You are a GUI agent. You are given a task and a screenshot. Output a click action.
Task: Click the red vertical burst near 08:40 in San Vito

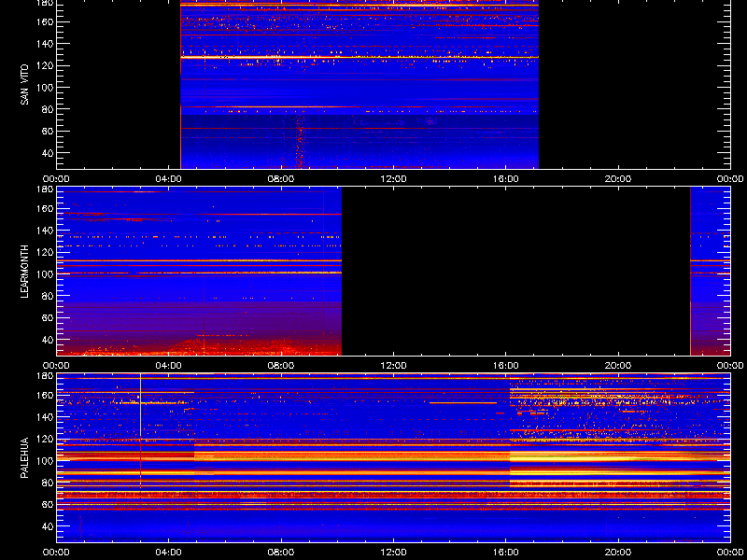coord(299,141)
